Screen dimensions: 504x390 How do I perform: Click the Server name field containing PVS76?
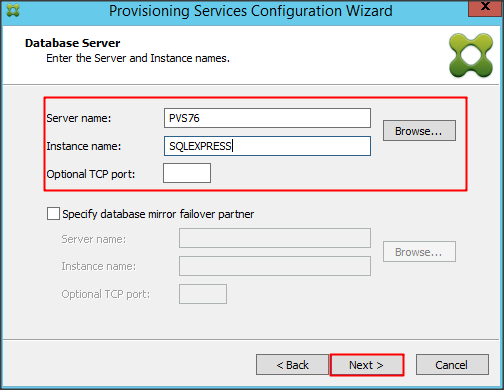267,118
